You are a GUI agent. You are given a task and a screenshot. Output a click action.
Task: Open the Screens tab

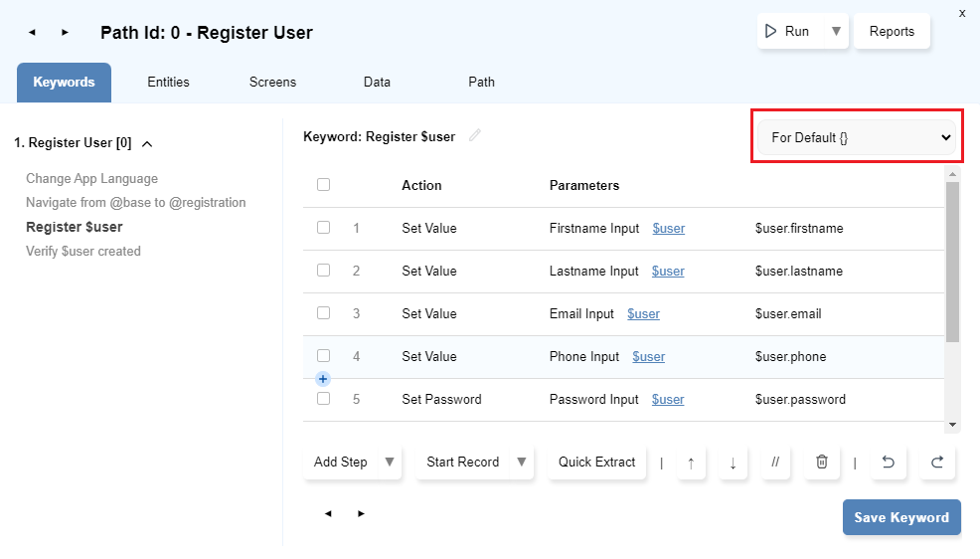pyautogui.click(x=272, y=83)
